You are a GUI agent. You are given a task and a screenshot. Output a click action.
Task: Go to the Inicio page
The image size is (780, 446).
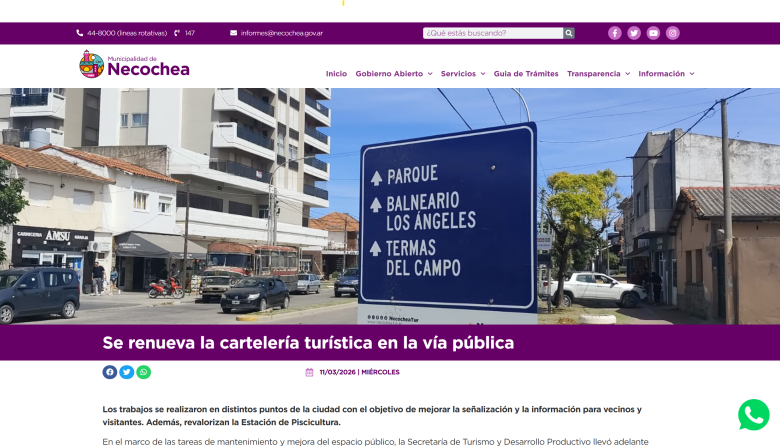(x=336, y=73)
